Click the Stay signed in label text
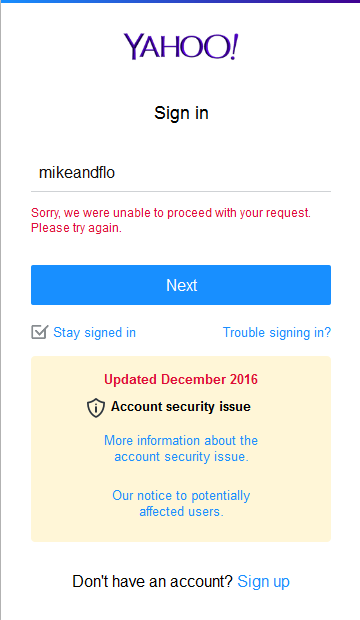Viewport: 360px width, 620px height. coord(95,333)
